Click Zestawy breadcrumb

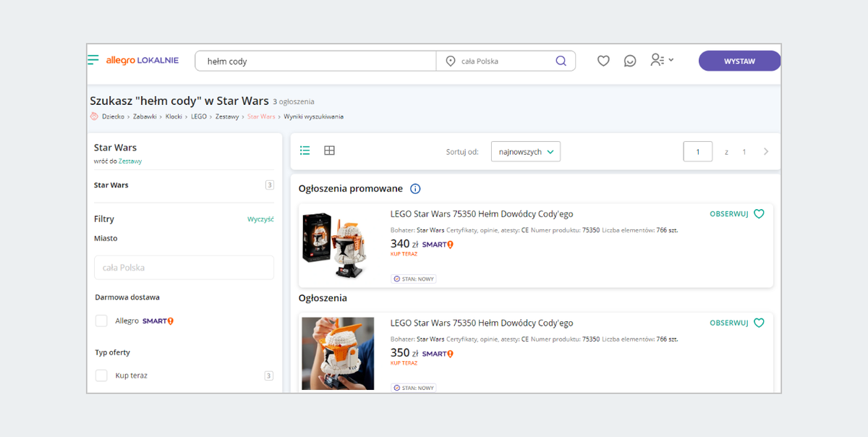(x=227, y=116)
